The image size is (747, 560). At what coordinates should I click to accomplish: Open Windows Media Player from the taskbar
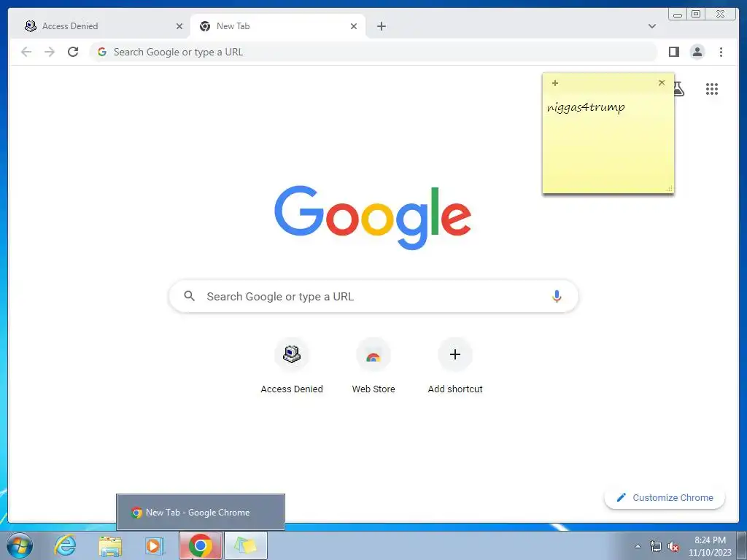[x=155, y=545]
